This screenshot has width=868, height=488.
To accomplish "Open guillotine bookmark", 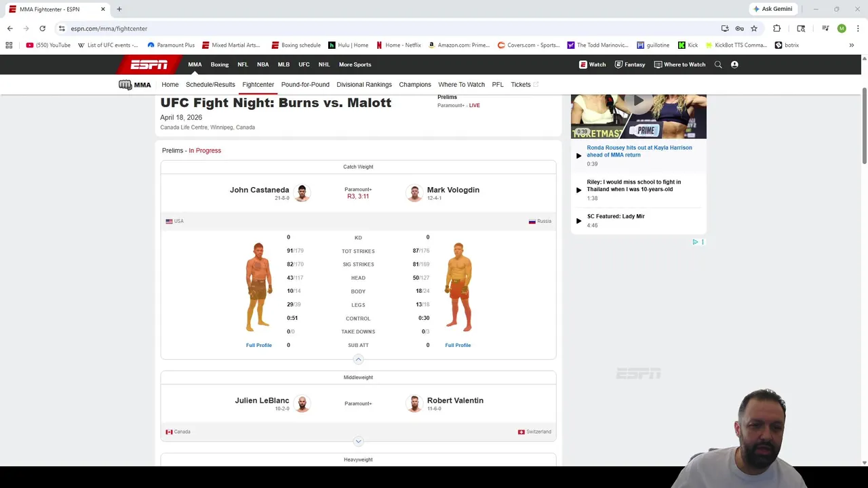I will [653, 45].
